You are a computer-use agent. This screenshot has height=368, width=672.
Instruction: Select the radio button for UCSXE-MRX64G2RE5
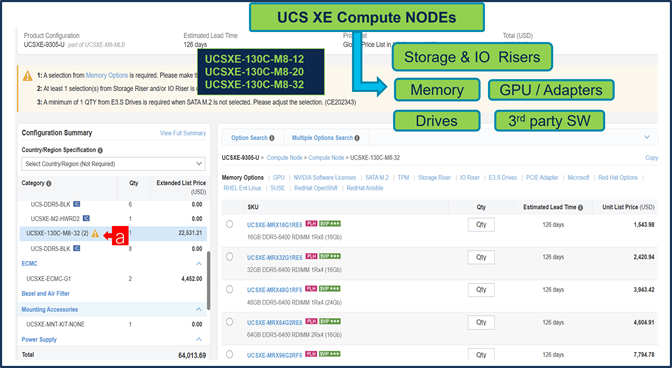[x=230, y=322]
